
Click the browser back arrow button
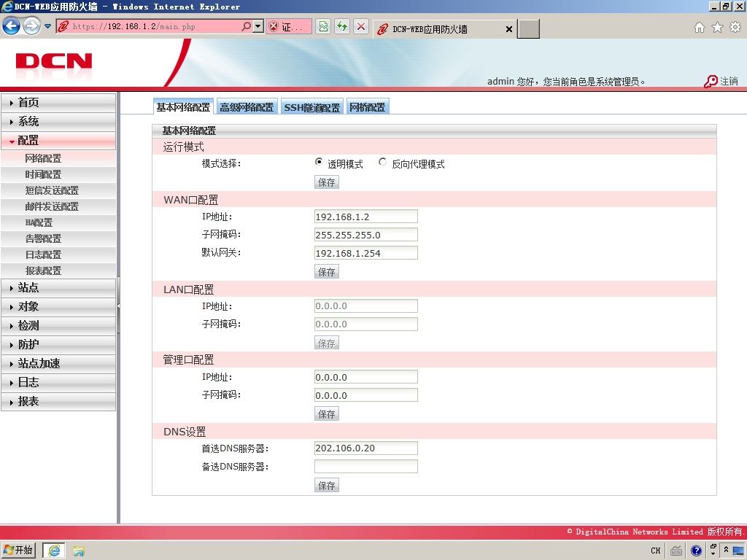[12, 26]
